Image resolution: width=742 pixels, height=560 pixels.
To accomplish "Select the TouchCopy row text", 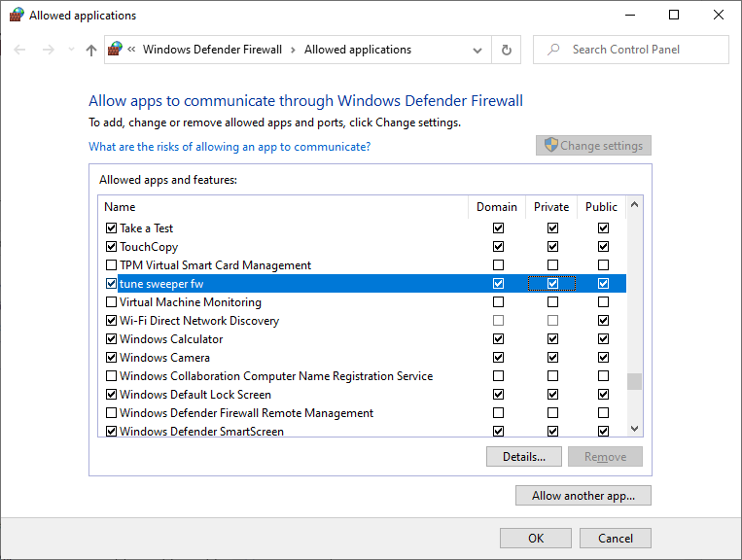I will tap(149, 247).
